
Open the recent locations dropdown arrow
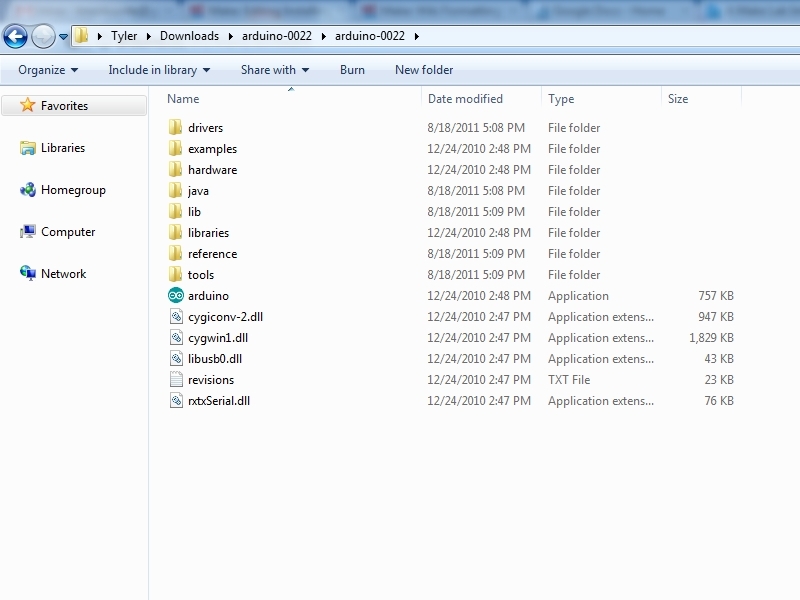[63, 37]
